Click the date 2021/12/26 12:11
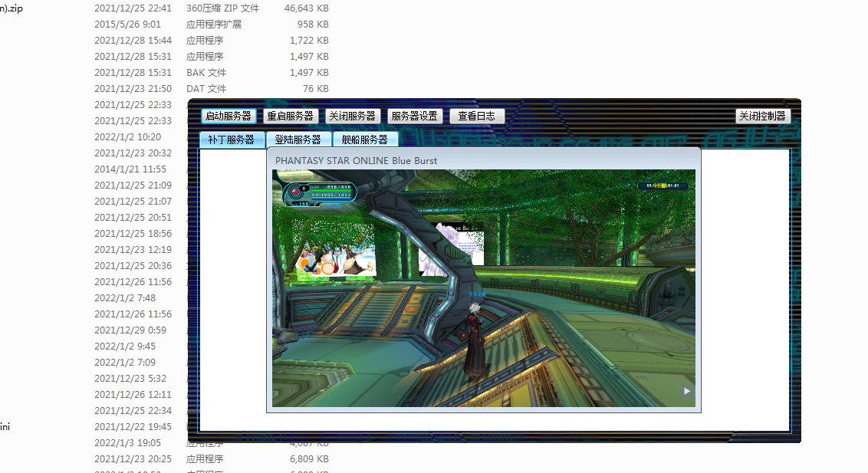This screenshot has width=868, height=473. coord(133,395)
